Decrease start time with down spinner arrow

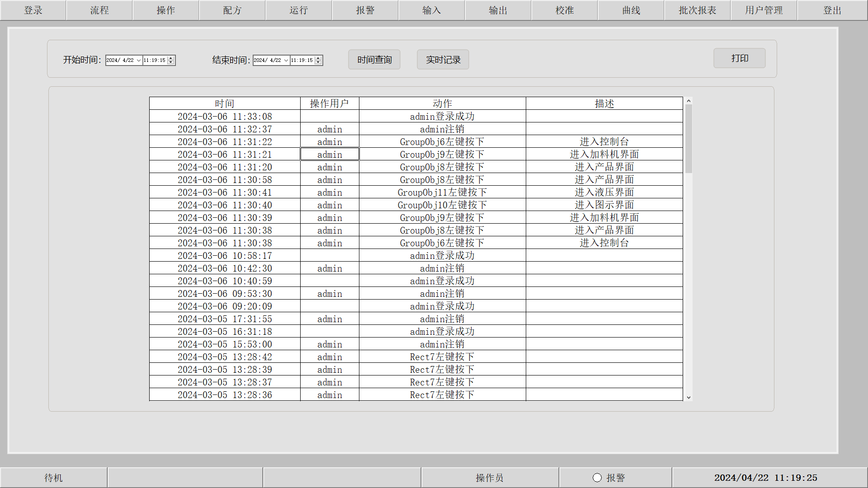[171, 62]
